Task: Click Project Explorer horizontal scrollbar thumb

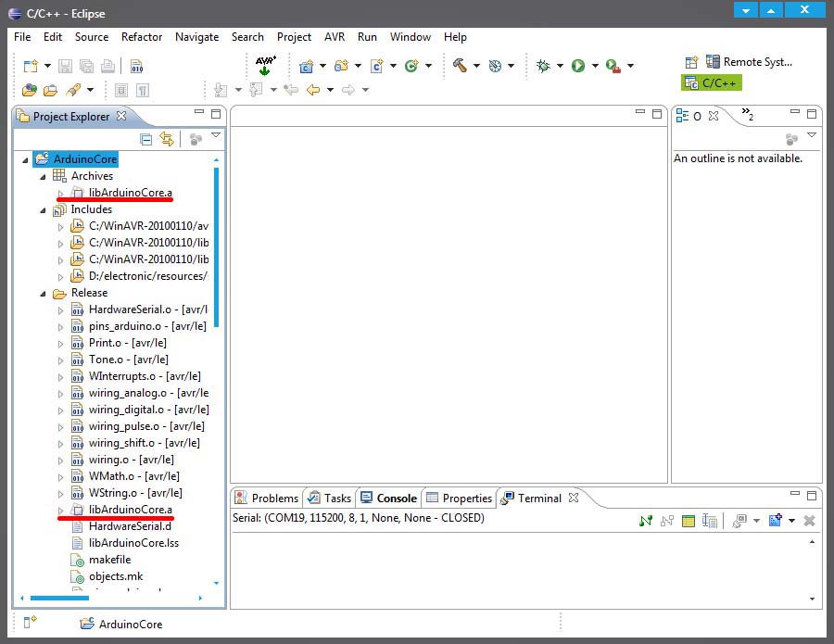Action: point(59,599)
